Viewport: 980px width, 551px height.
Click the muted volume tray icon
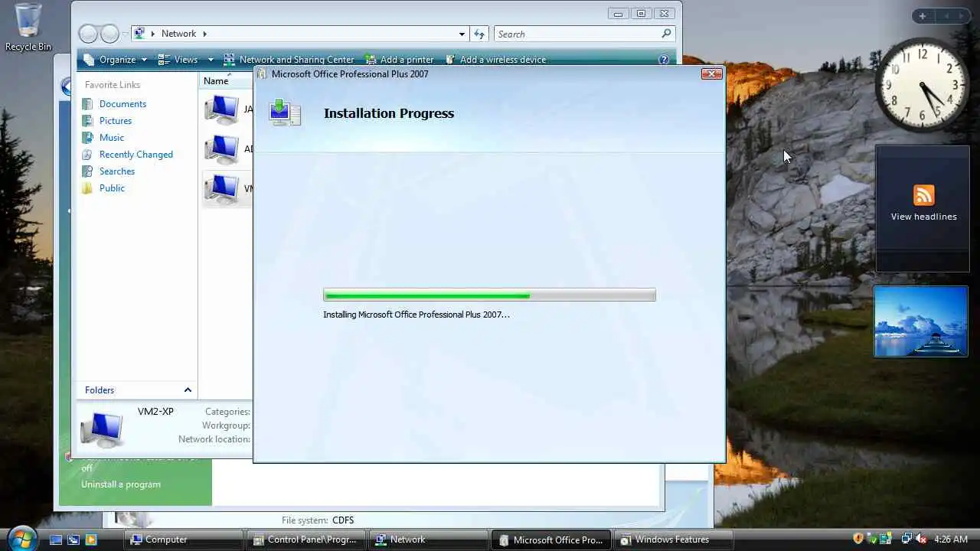point(921,539)
